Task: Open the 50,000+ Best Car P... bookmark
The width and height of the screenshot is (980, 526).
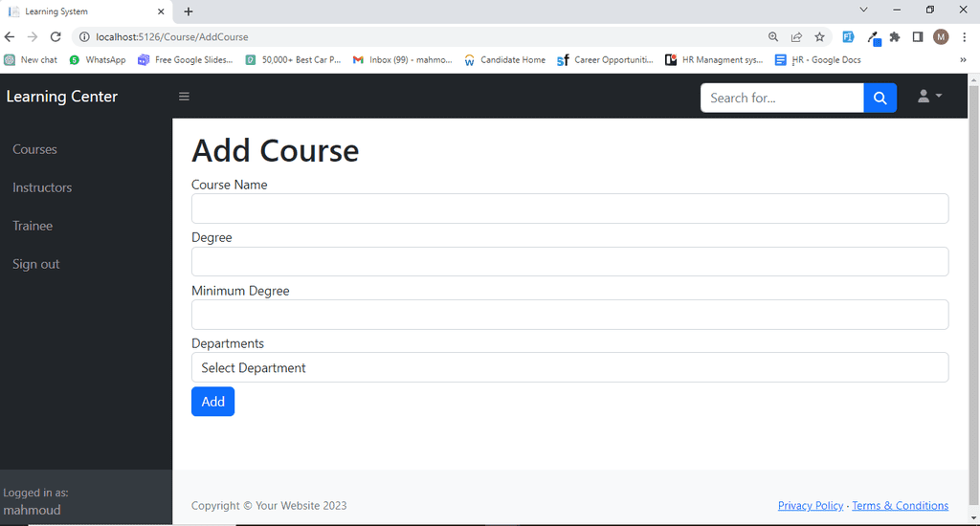Action: [293, 60]
